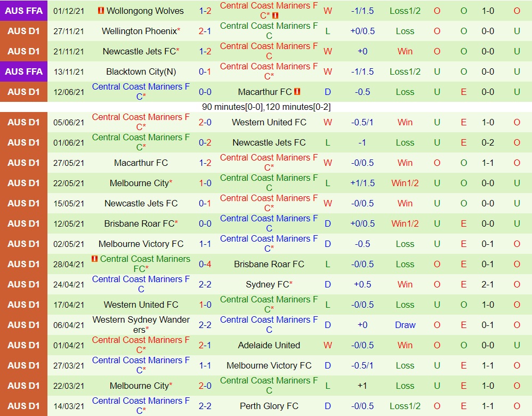This screenshot has width=532, height=416.
Task: Click the 2-1 score against Adelaide United
Action: pos(205,345)
